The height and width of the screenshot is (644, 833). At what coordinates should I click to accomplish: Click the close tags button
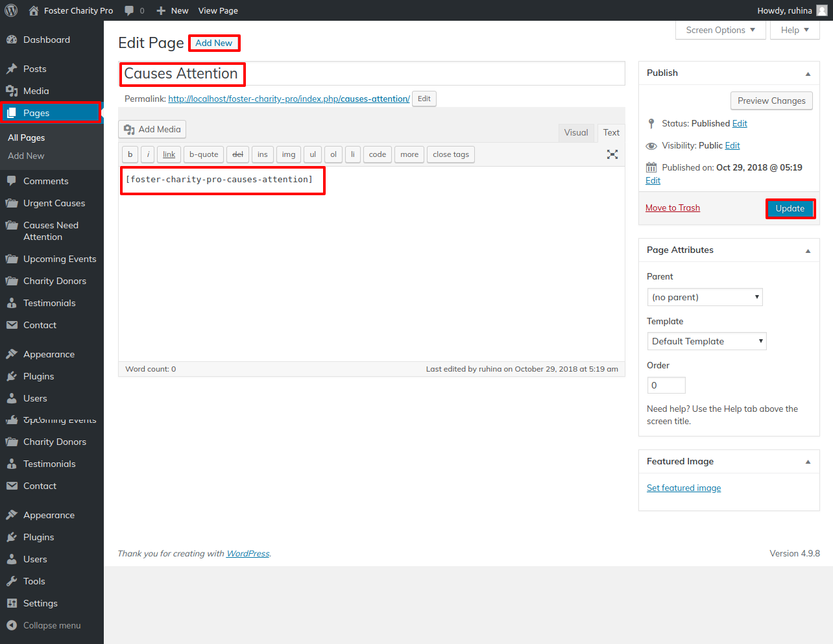tap(451, 154)
